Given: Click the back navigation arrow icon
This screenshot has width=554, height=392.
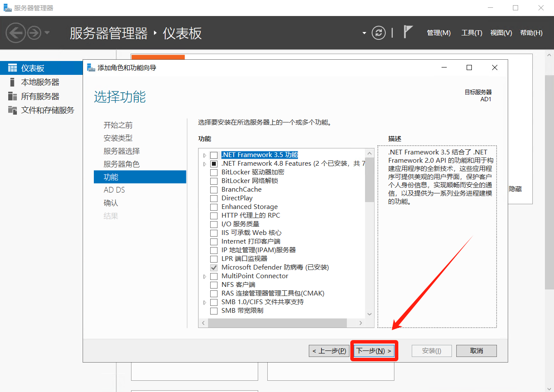Looking at the screenshot, I should point(16,33).
